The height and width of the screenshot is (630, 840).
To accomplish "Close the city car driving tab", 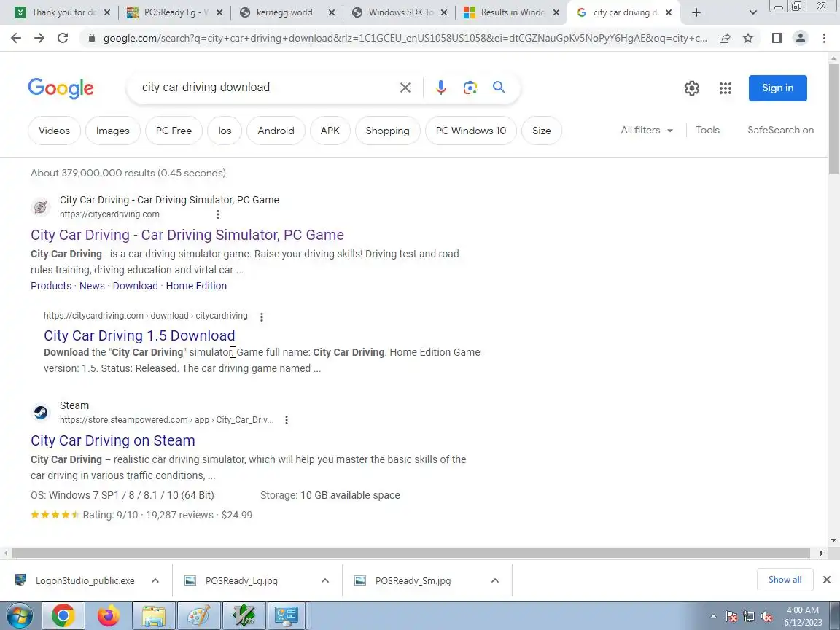I will click(669, 12).
